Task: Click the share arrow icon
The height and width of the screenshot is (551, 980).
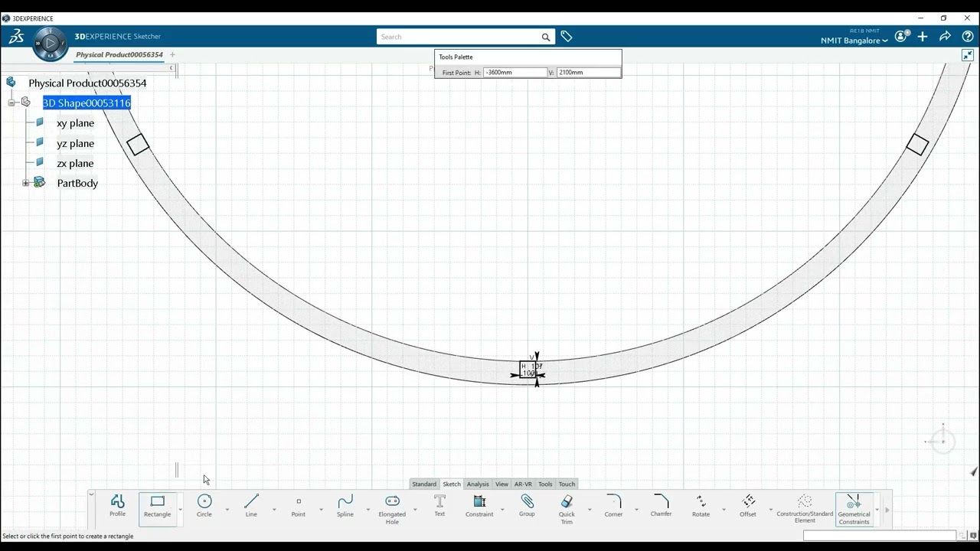Action: point(945,36)
